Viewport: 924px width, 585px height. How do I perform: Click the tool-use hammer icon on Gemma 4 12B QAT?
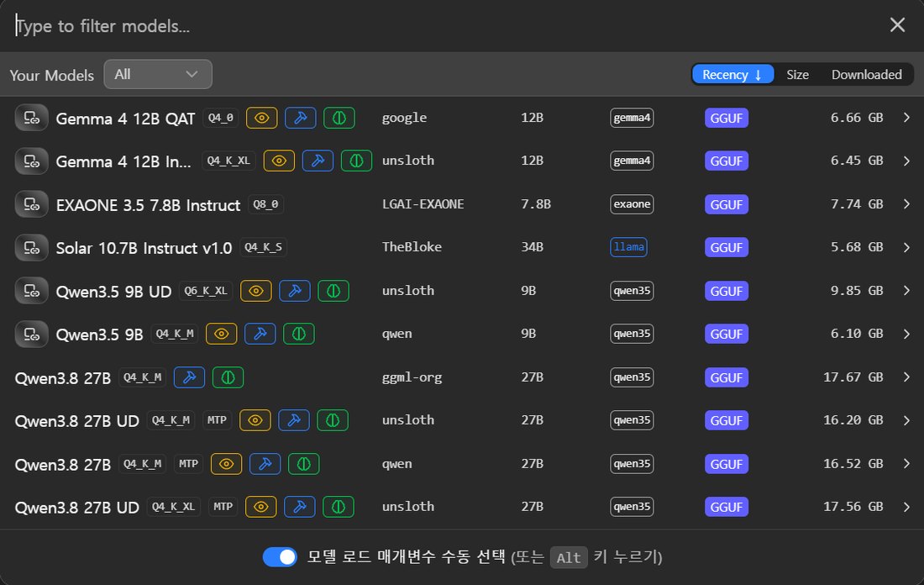click(x=301, y=118)
